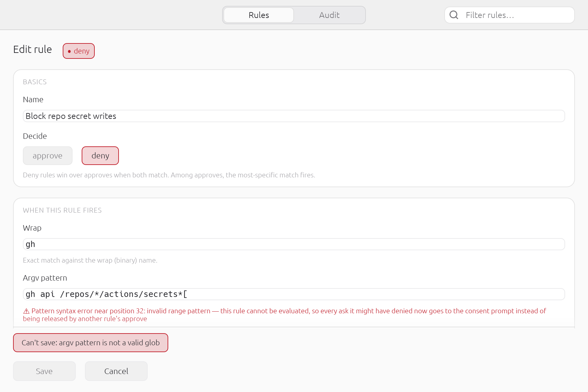
Task: Click the Argv pattern field label
Action: 45,278
